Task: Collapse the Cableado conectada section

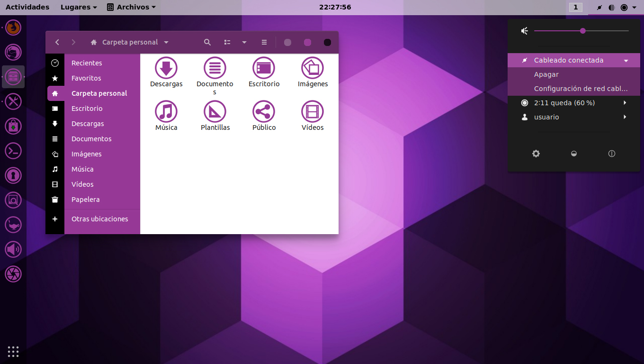Action: click(574, 60)
